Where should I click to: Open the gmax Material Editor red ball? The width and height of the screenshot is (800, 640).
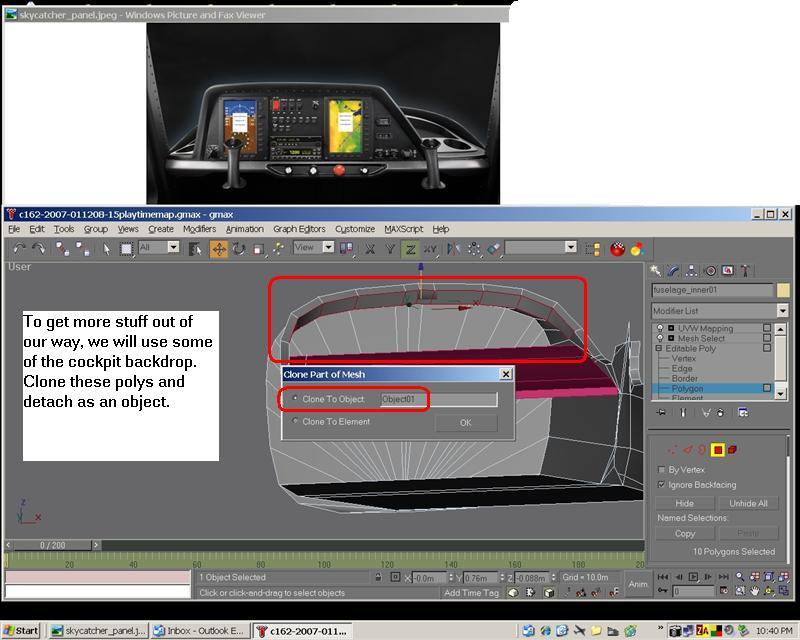pos(617,249)
